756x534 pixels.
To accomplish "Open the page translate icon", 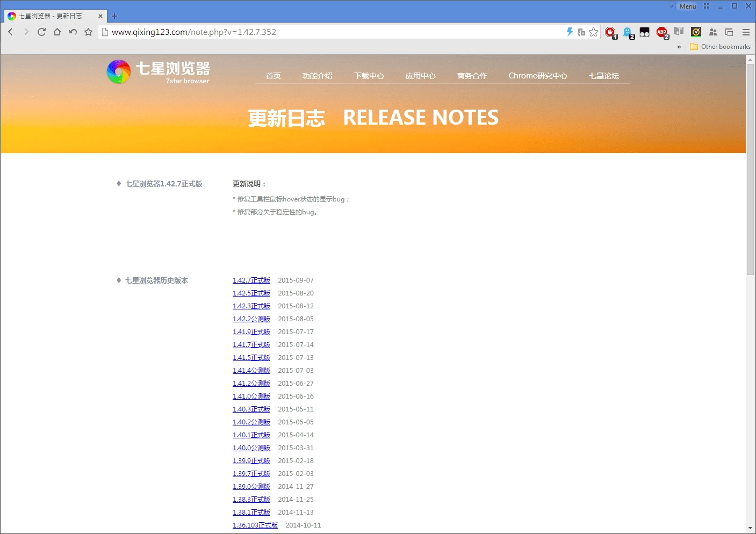I will point(581,32).
